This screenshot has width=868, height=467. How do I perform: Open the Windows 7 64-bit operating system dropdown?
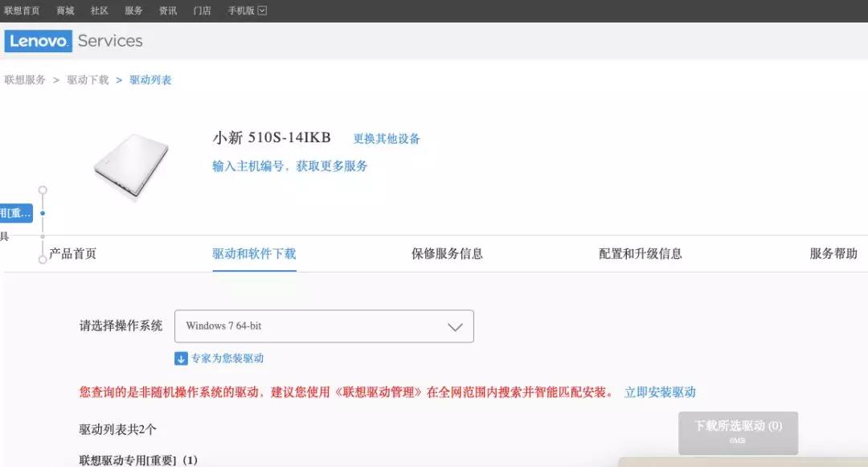(324, 326)
